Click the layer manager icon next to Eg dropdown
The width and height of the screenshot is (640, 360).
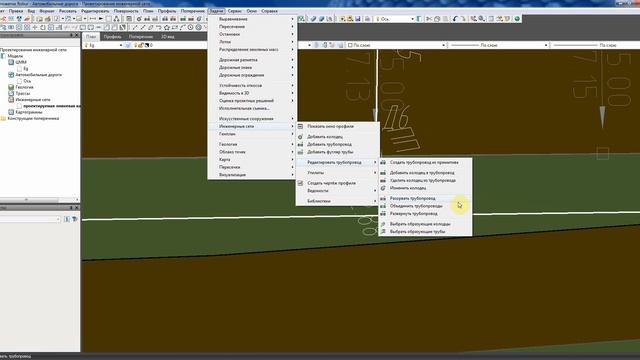pyautogui.click(x=128, y=45)
